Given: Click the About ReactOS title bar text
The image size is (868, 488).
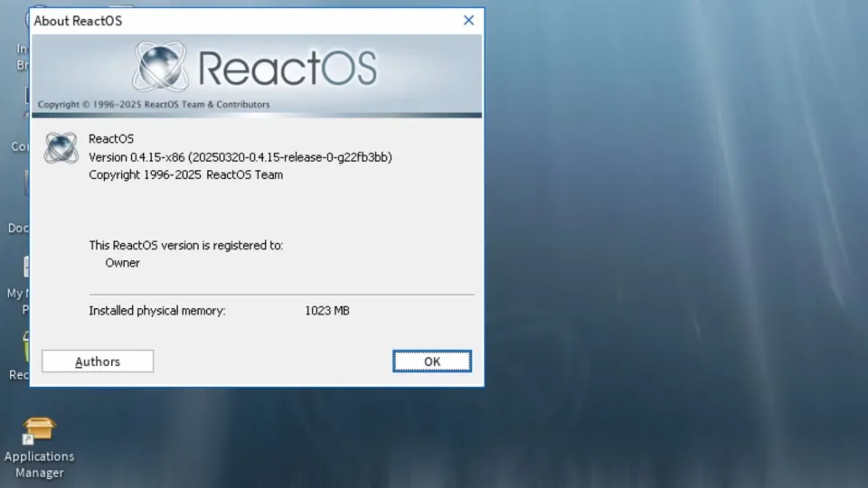Looking at the screenshot, I should [x=78, y=20].
